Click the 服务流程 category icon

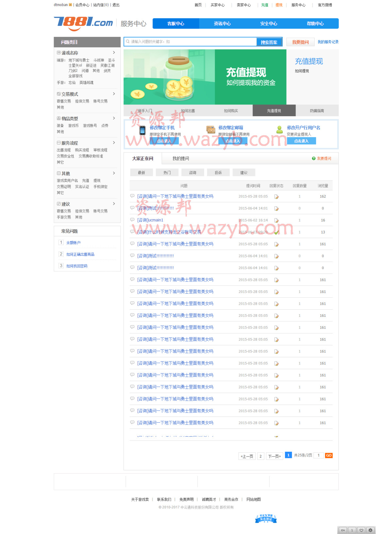click(x=59, y=143)
